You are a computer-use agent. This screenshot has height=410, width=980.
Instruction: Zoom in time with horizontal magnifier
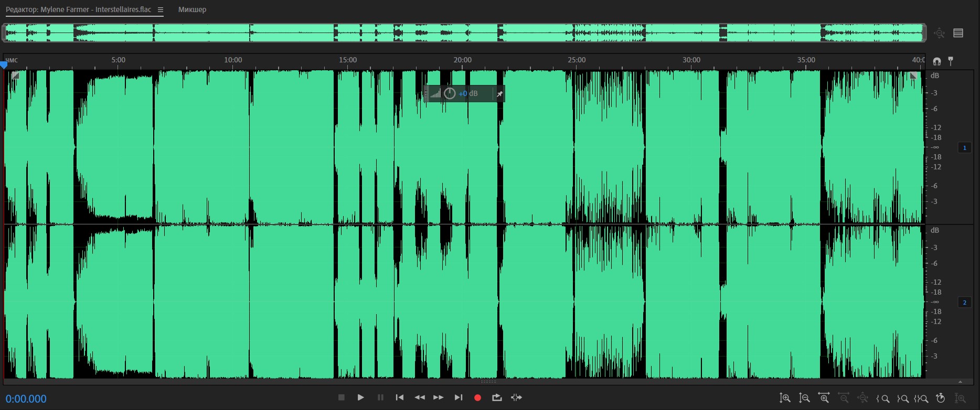[x=824, y=398]
